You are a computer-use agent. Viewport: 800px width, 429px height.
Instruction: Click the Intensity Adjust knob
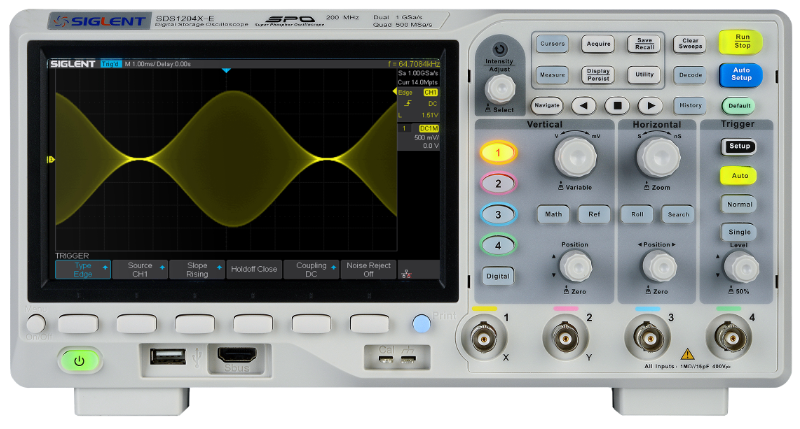pyautogui.click(x=500, y=89)
